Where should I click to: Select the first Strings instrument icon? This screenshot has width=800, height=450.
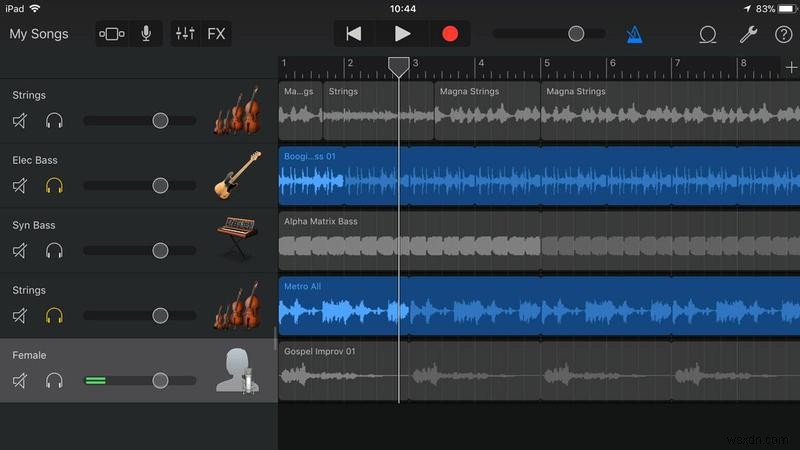point(238,111)
